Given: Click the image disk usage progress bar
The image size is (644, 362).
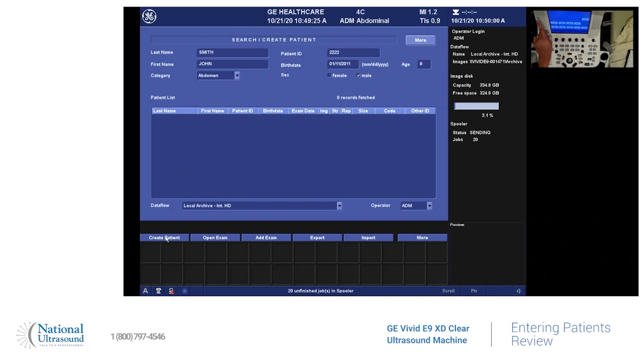Looking at the screenshot, I should [x=476, y=106].
